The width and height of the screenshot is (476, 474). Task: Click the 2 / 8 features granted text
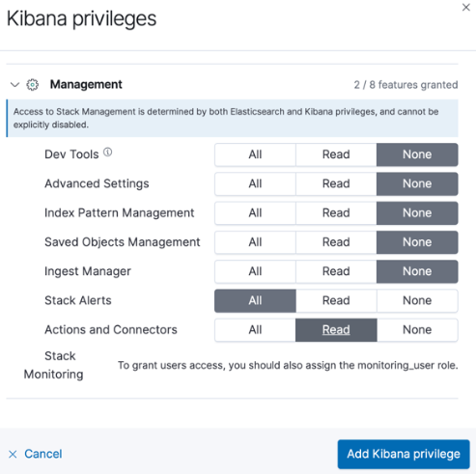point(406,85)
